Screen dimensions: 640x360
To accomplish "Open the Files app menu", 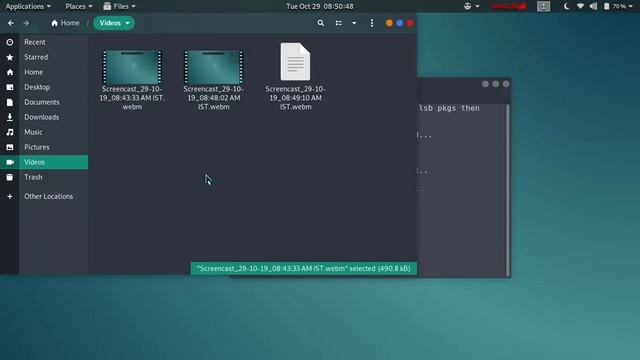I will pos(119,6).
